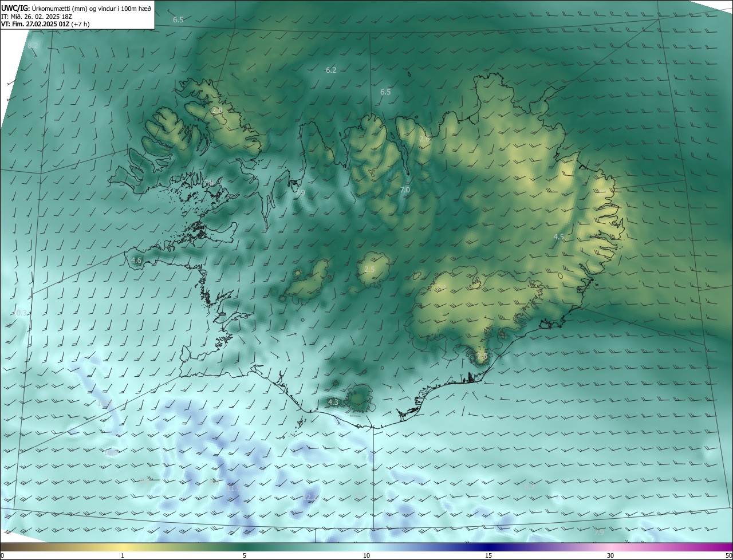
Task: Click the 4.5 value label
Action: pos(559,236)
